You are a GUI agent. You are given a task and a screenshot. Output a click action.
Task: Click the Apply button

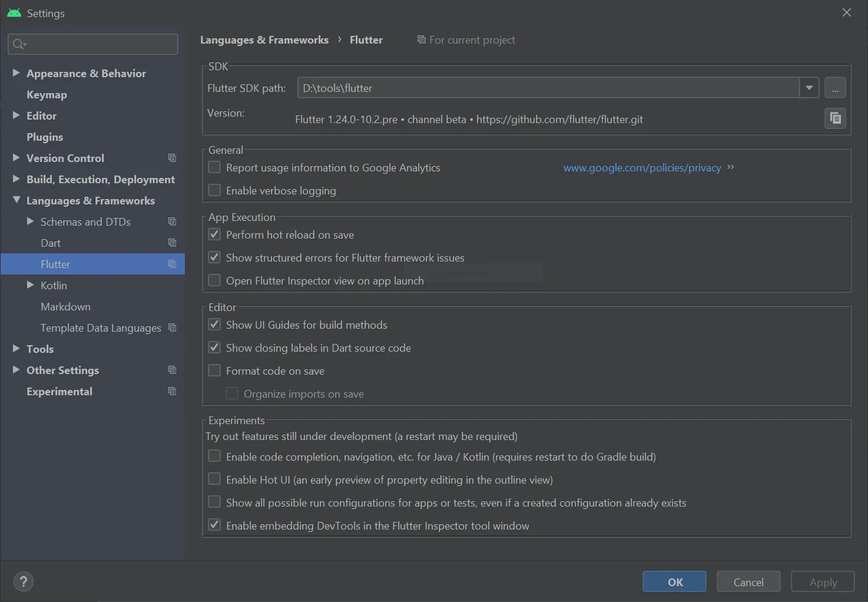pyautogui.click(x=823, y=582)
